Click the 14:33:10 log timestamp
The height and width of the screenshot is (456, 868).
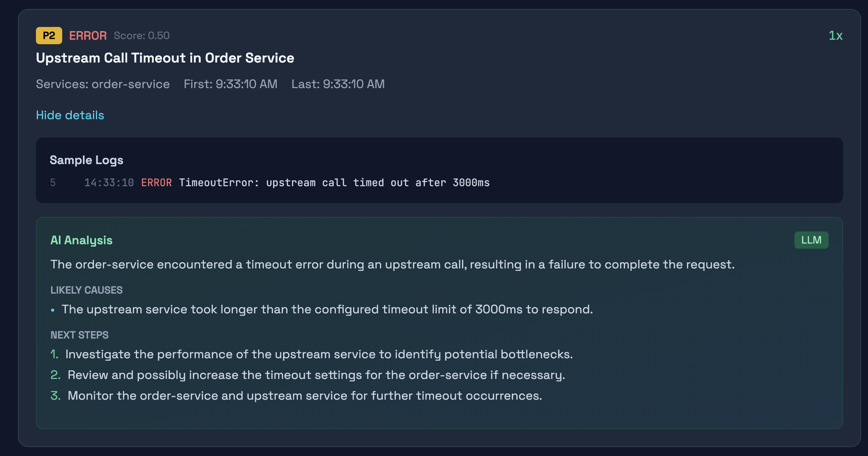coord(109,182)
